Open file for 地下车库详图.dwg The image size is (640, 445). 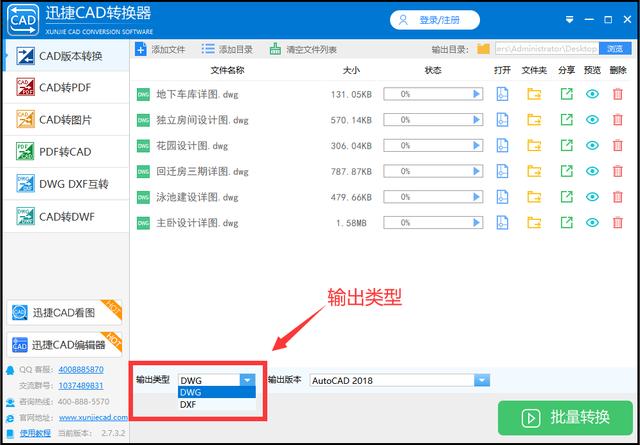[502, 94]
